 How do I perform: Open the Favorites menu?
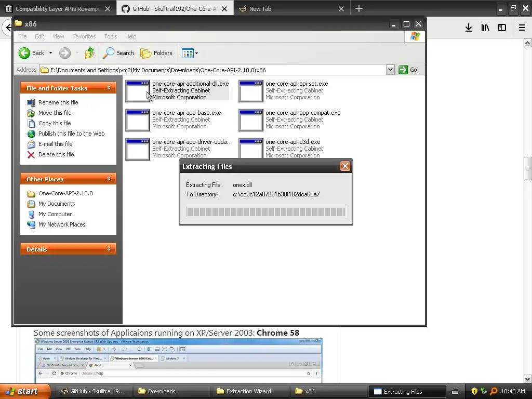(84, 36)
